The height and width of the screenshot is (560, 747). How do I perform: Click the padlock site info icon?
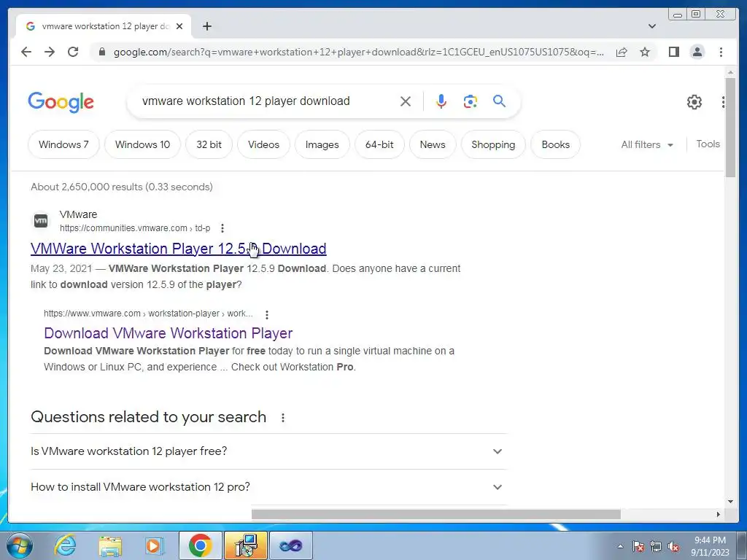pyautogui.click(x=101, y=52)
